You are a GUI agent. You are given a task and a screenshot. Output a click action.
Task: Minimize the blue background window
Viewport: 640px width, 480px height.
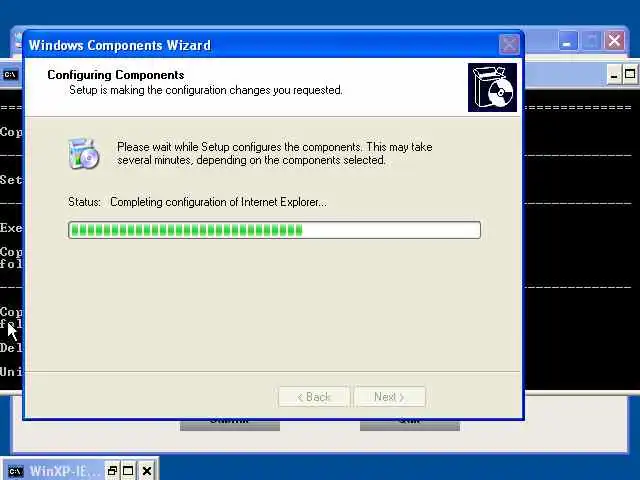567,41
